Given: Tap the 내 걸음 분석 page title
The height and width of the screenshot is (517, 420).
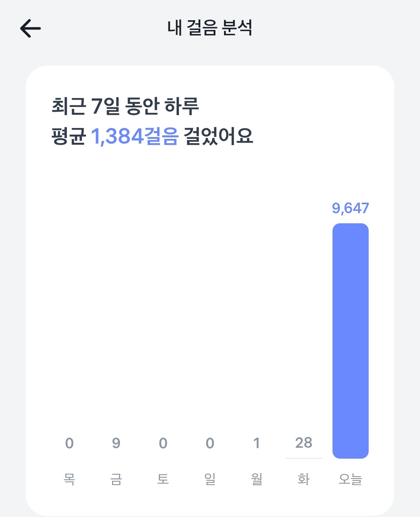Looking at the screenshot, I should (x=210, y=28).
